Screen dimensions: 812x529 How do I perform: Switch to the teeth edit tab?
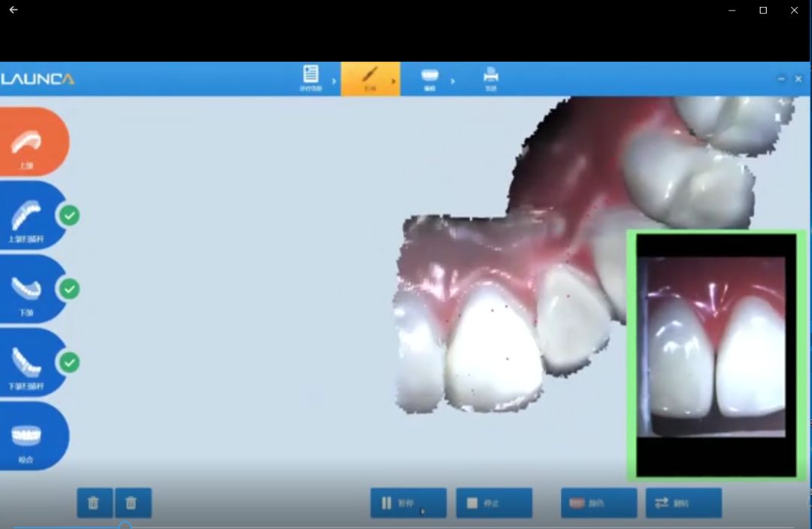[429, 78]
